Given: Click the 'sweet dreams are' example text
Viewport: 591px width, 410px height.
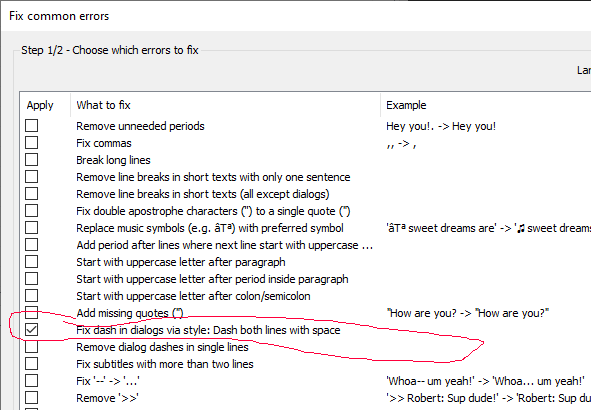Looking at the screenshot, I should (x=488, y=228).
